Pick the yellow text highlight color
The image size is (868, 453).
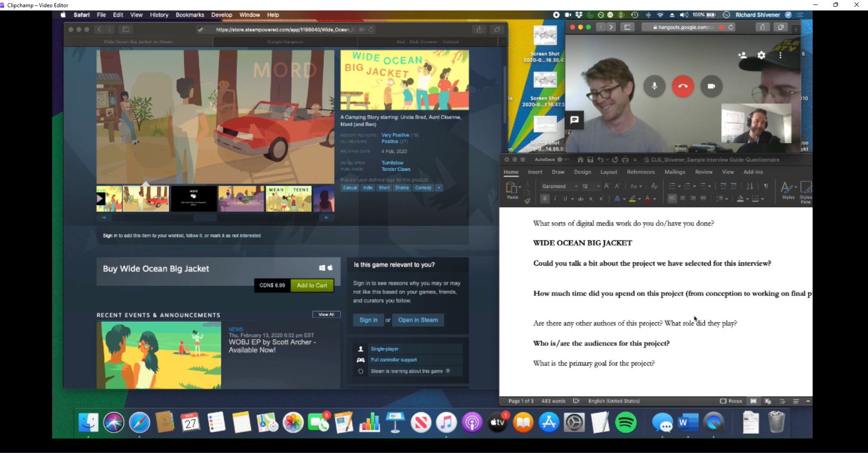tap(632, 198)
